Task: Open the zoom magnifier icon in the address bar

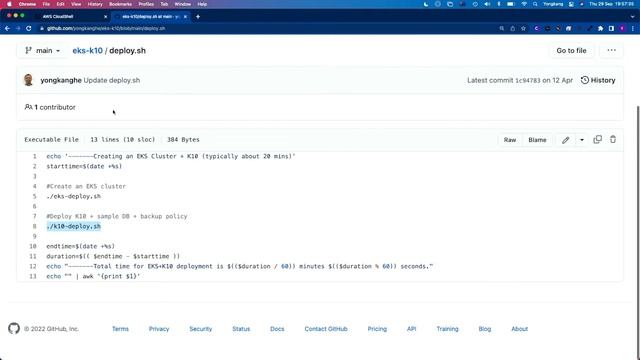Action: (x=502, y=29)
